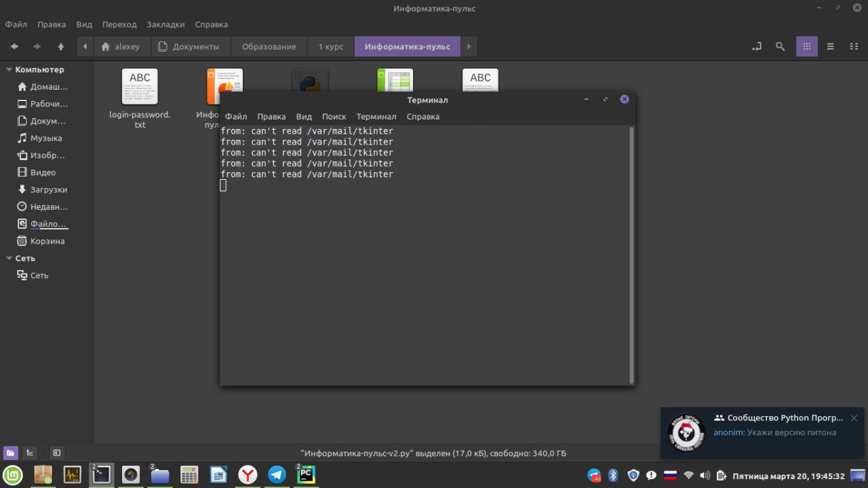Launch software package manager from taskbar
Viewport: 868px width, 488px height.
click(43, 474)
